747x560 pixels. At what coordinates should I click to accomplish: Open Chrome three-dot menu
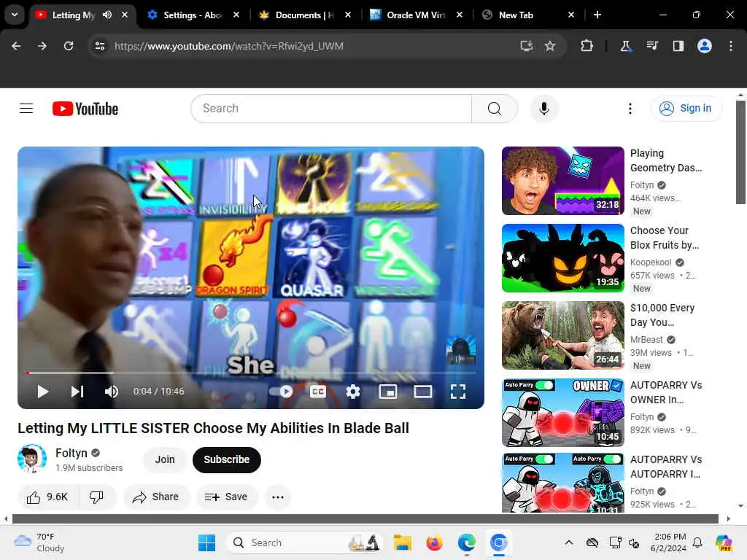tap(731, 46)
